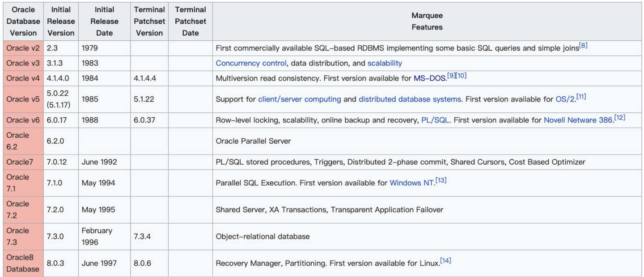Select the Oracle v2 version cell
Viewport: 644px width, 277px height.
pyautogui.click(x=23, y=48)
